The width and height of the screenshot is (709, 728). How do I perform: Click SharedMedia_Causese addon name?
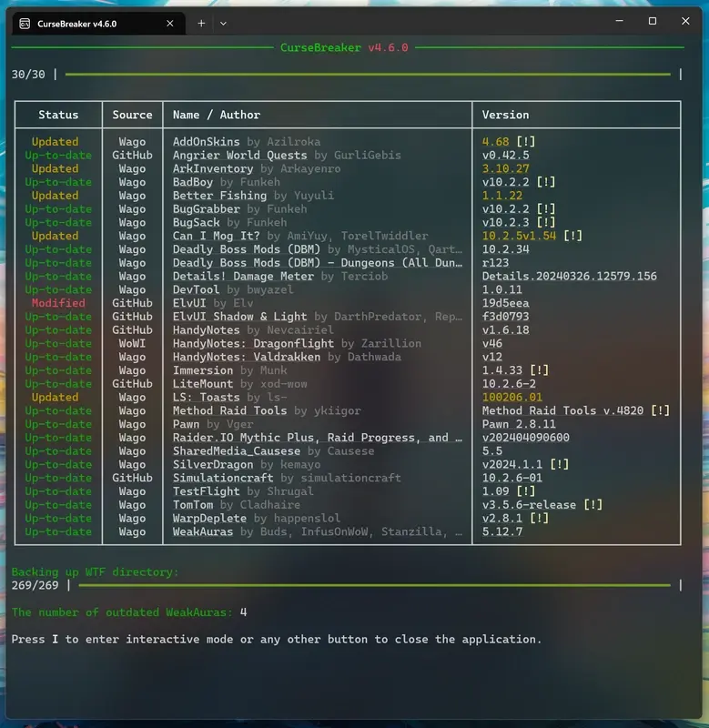[237, 451]
